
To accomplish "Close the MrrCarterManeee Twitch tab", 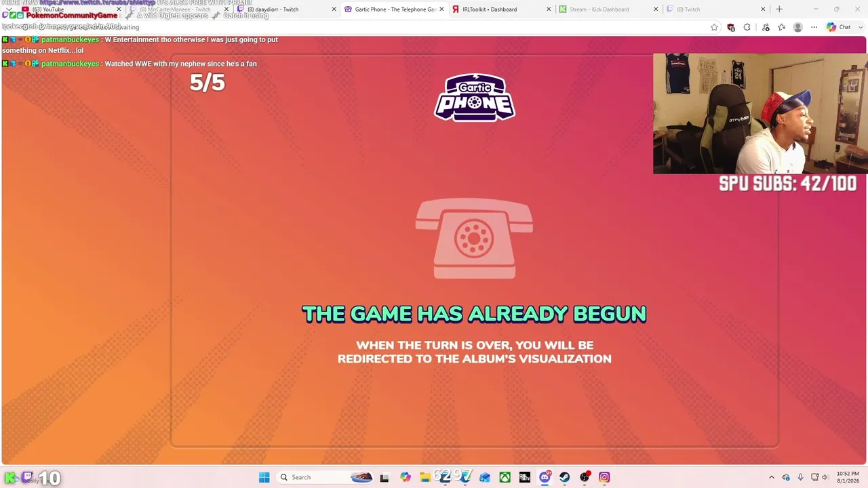I will pyautogui.click(x=226, y=9).
